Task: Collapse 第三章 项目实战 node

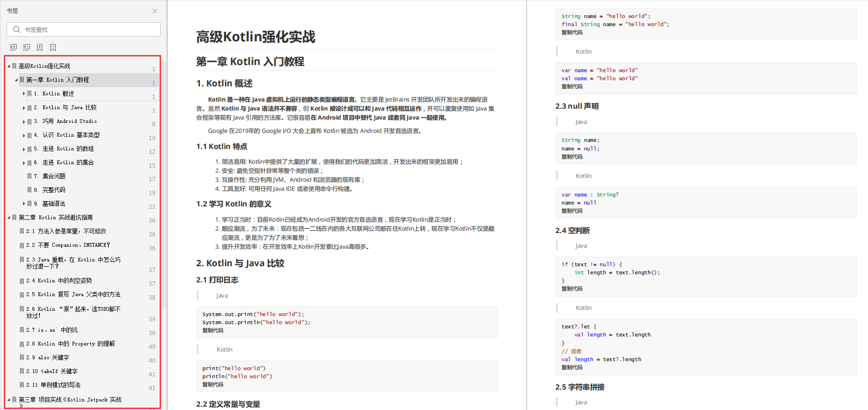Action: 9,400
